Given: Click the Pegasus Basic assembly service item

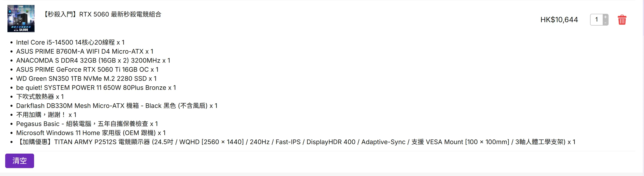Looking at the screenshot, I should 87,124.
